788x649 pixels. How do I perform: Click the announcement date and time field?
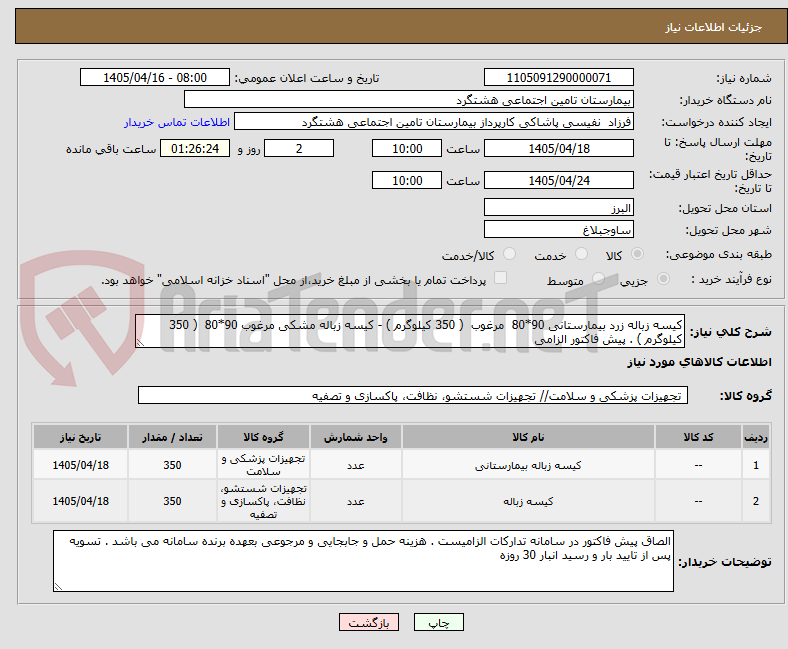[x=155, y=77]
